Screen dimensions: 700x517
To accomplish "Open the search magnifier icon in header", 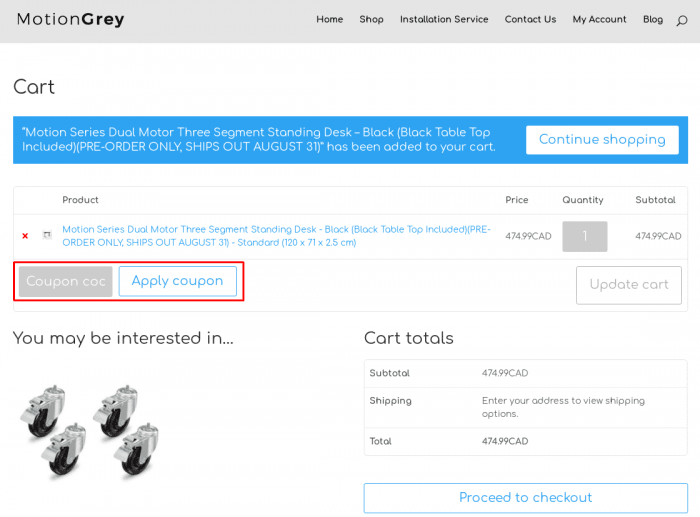I will [x=681, y=21].
